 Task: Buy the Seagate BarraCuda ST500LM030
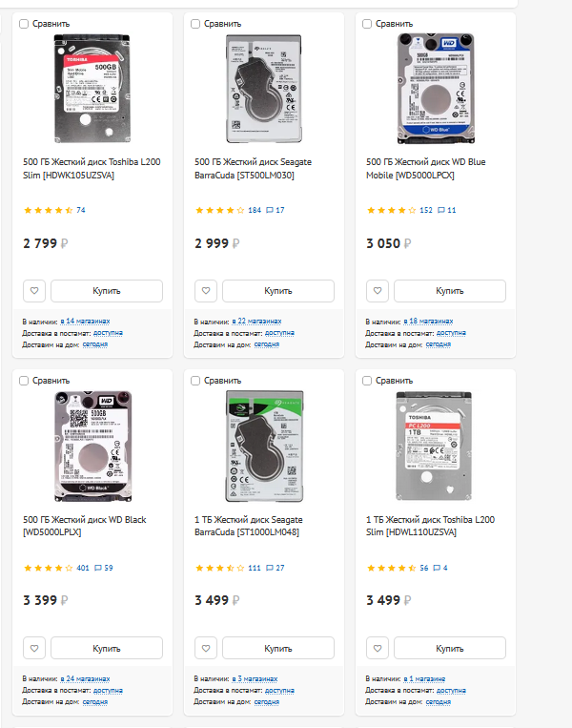point(277,291)
